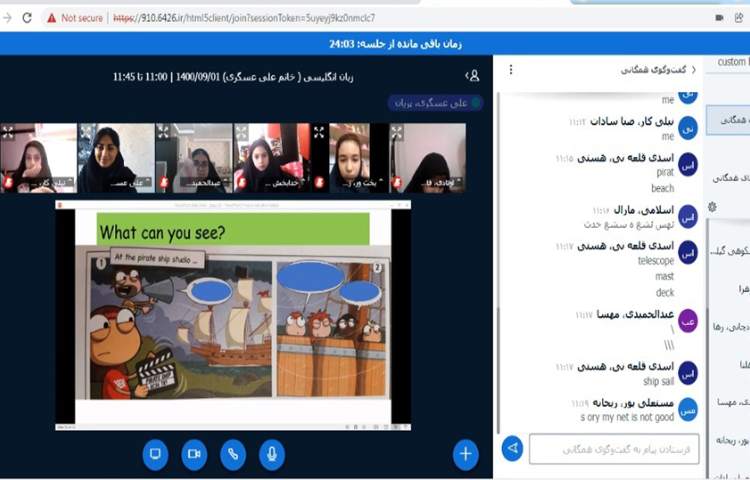750x480 pixels.
Task: Hide the گفت‌وگوی همگانی chat panel chevron
Action: [x=694, y=70]
